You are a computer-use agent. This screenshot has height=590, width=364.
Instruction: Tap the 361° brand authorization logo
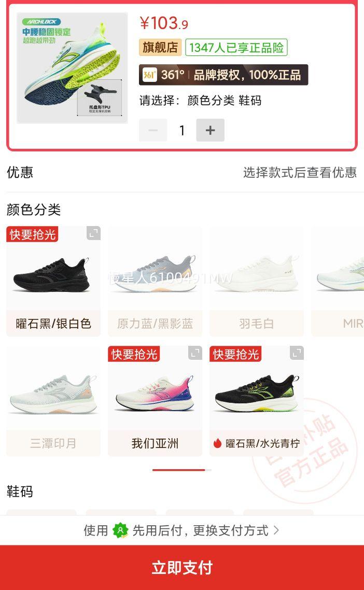point(149,75)
